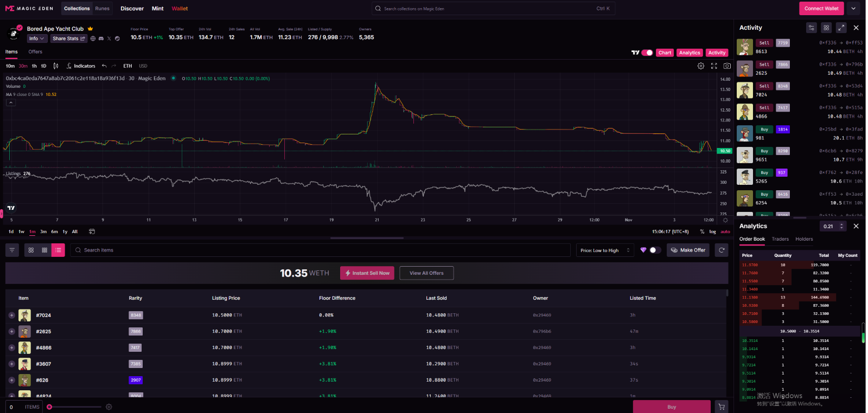Open the collection website globe icon
The height and width of the screenshot is (413, 868).
coord(93,38)
